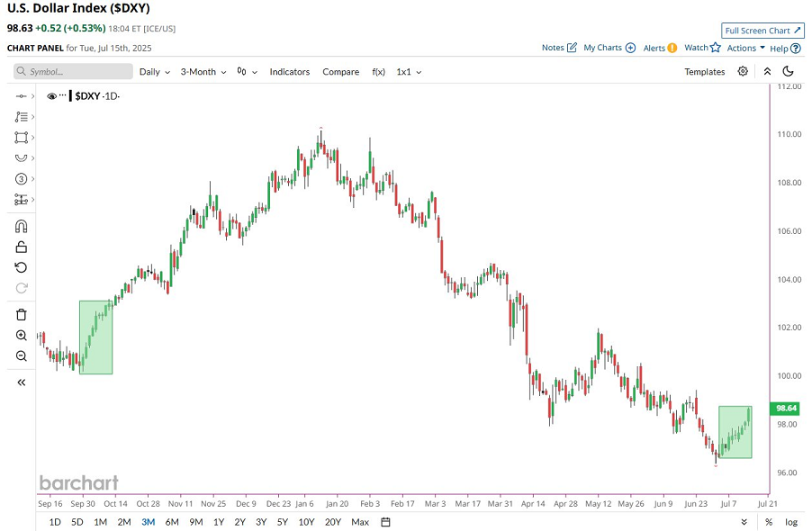Click the undo arrow icon
The image size is (812, 531).
coord(22,267)
